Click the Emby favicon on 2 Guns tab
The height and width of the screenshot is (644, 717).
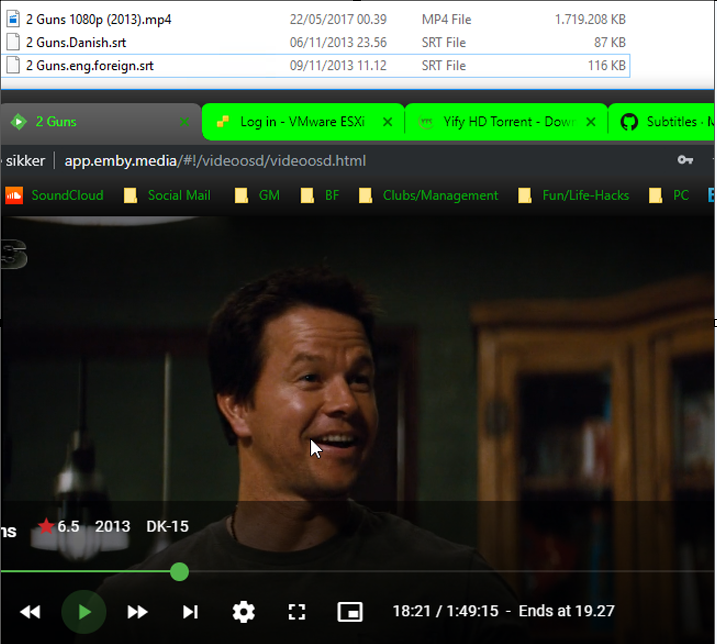coord(19,122)
